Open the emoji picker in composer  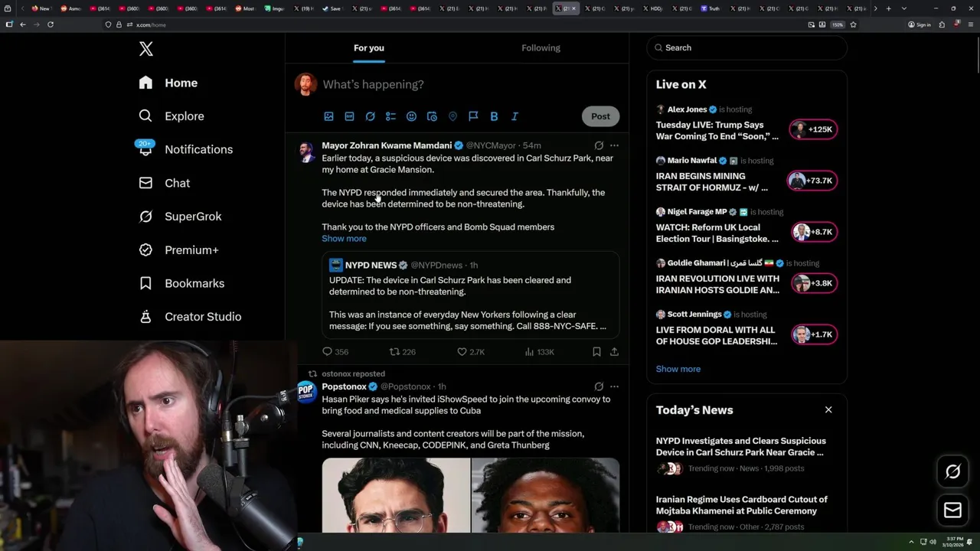tap(411, 116)
